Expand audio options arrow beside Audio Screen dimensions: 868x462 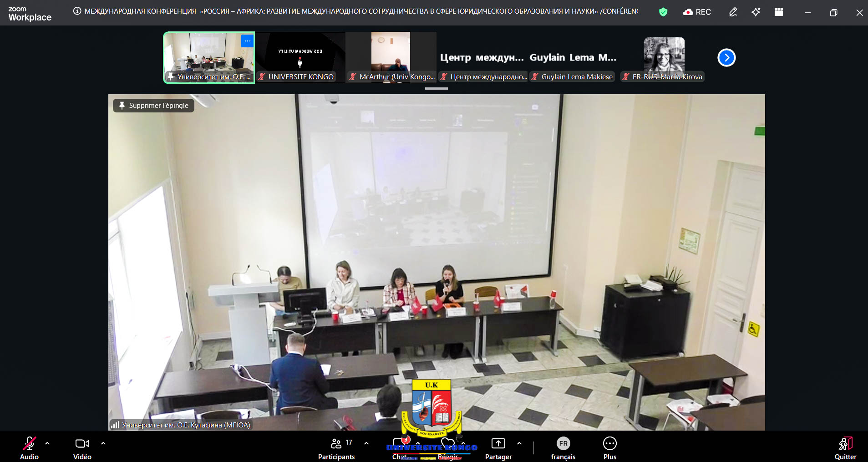[x=47, y=443]
